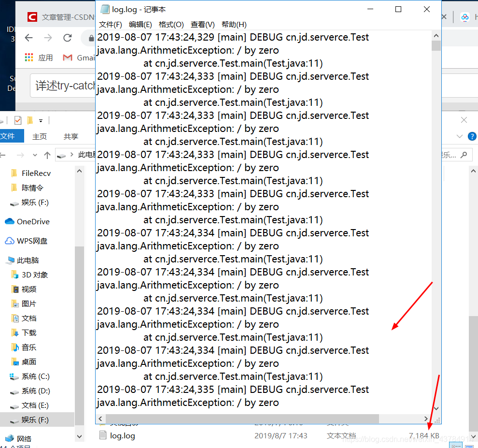478x448 pixels.
Task: Select the 系统 (C:) drive
Action: pos(29,376)
